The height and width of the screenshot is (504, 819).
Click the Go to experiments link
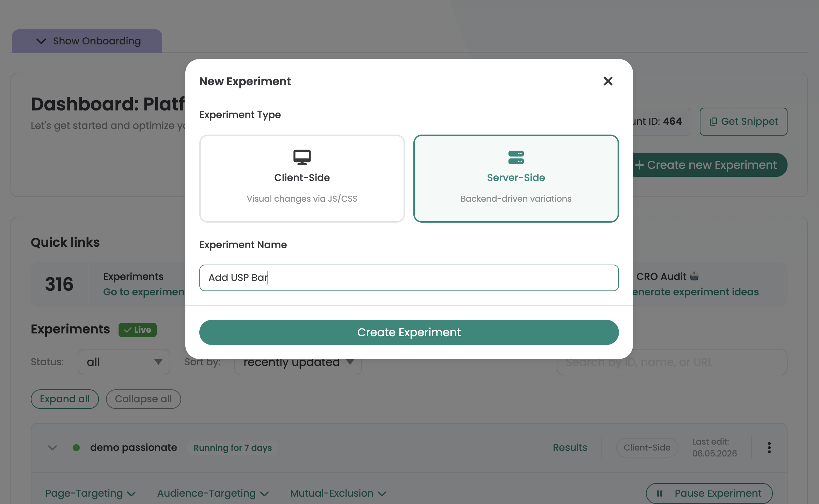pyautogui.click(x=144, y=292)
